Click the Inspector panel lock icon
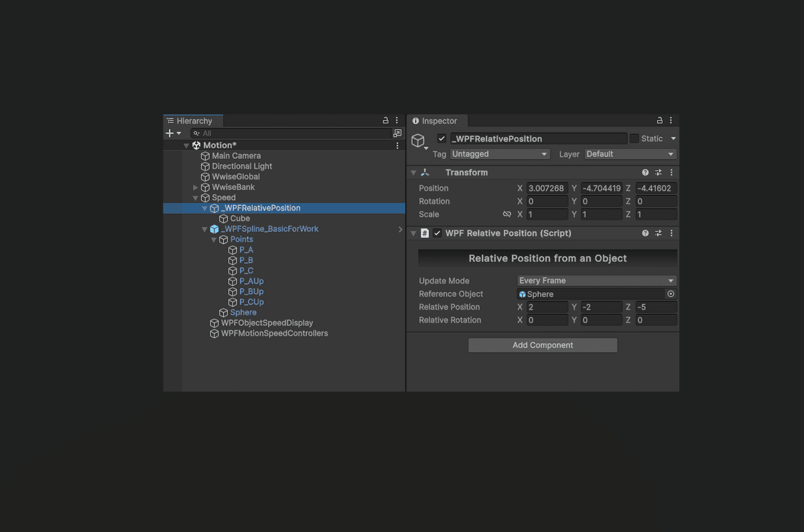 click(659, 121)
